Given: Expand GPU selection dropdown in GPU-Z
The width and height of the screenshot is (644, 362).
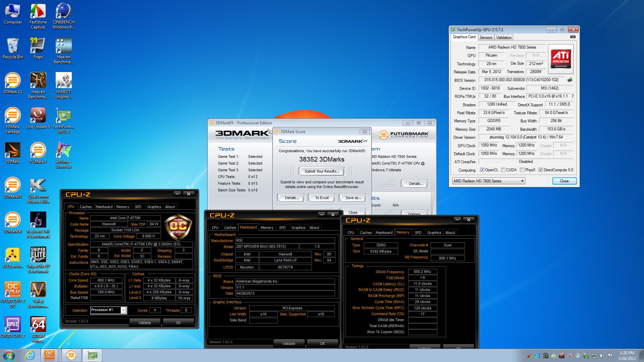Looking at the screenshot, I should point(522,181).
